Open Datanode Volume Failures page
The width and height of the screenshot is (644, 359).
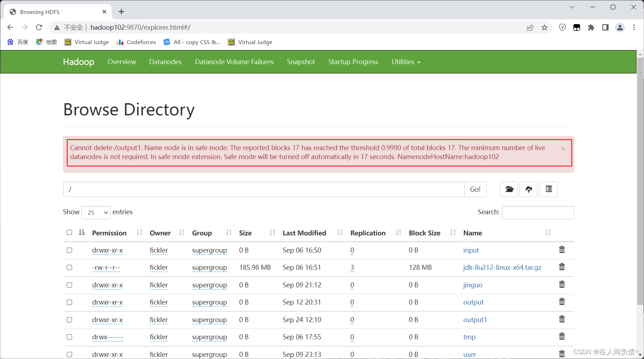[x=234, y=62]
